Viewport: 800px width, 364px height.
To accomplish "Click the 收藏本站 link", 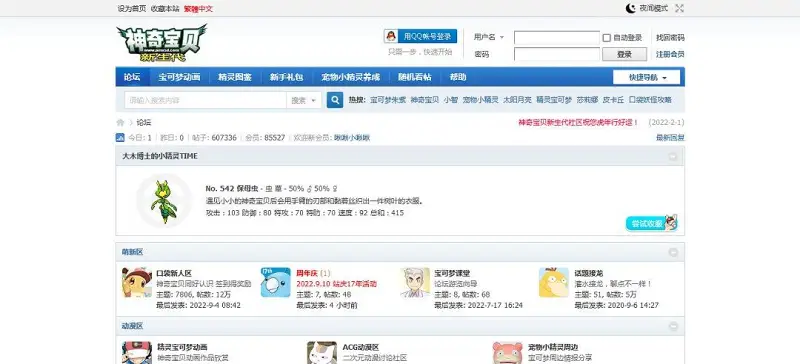I will (x=165, y=9).
